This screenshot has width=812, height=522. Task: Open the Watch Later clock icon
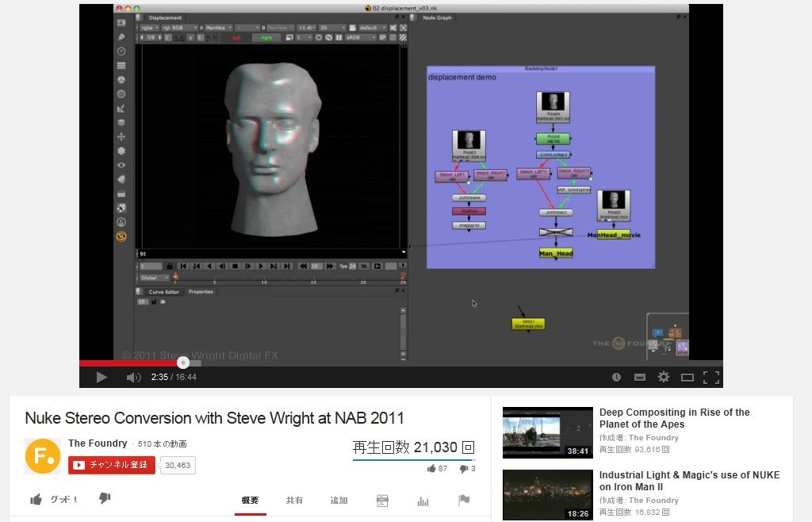pos(616,377)
